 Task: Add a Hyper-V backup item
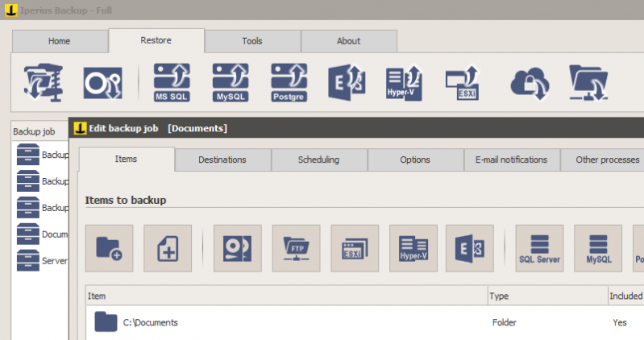(413, 248)
